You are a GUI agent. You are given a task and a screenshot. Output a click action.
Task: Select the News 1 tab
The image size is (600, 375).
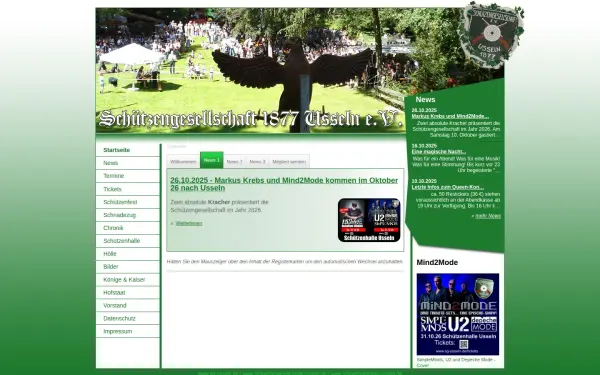[212, 160]
